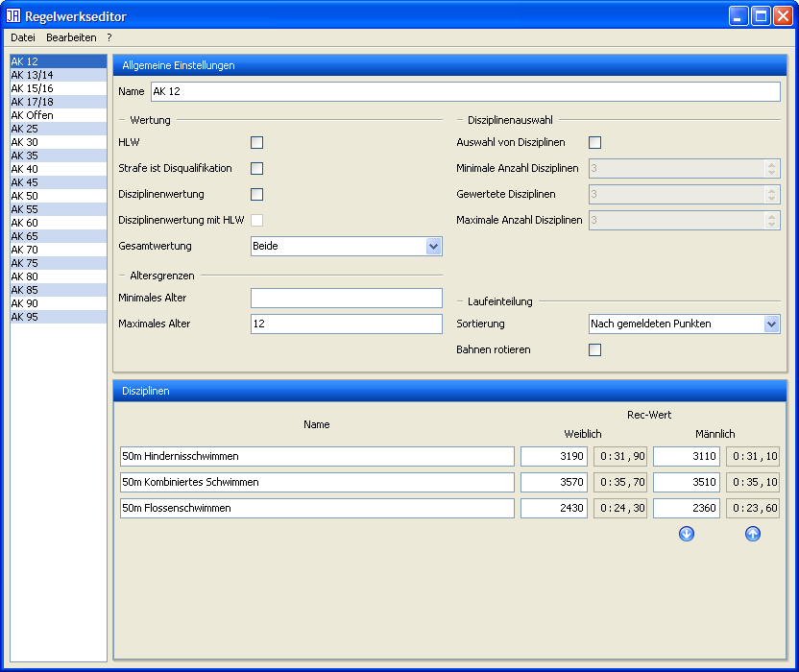Select AK 70 in the list
The height and width of the screenshot is (672, 799).
pyautogui.click(x=59, y=250)
